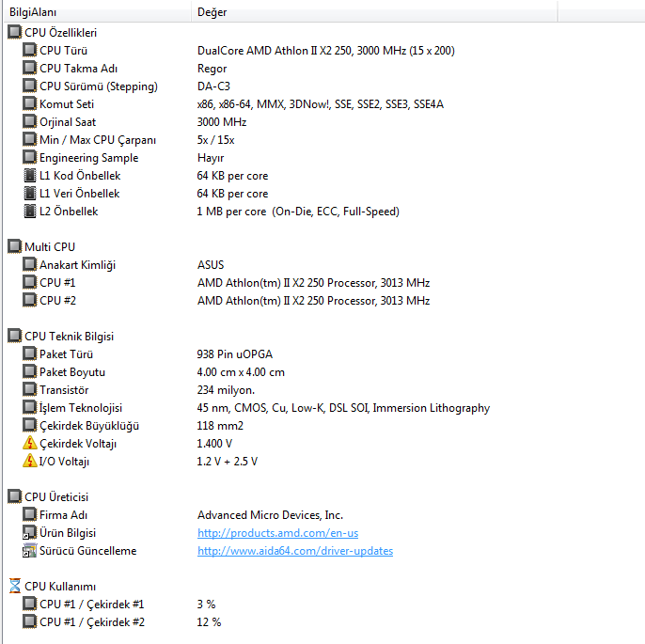Click the hourglass icon of CPU Kullanımı
Screen dimensions: 645x644
coord(15,586)
